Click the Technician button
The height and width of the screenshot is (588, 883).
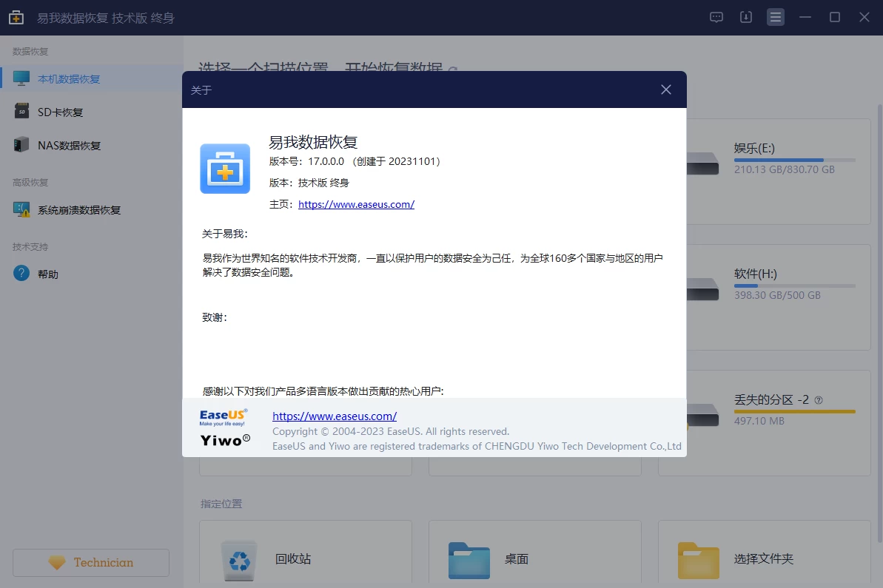coord(90,563)
